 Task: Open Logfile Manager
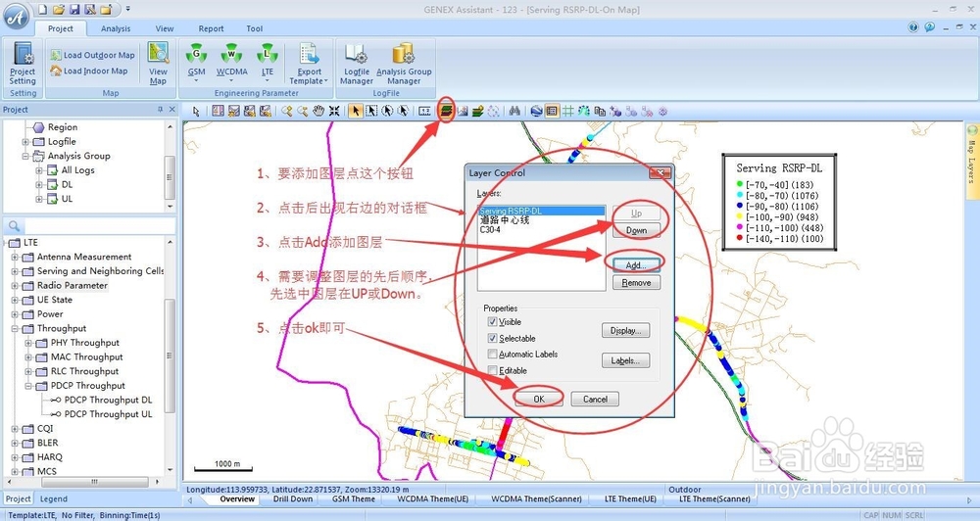tap(357, 64)
